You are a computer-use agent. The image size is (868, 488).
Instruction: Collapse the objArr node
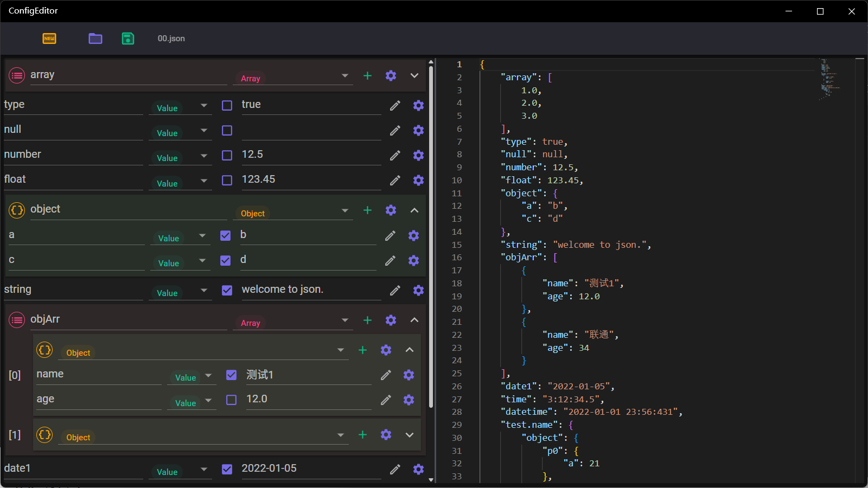(414, 320)
